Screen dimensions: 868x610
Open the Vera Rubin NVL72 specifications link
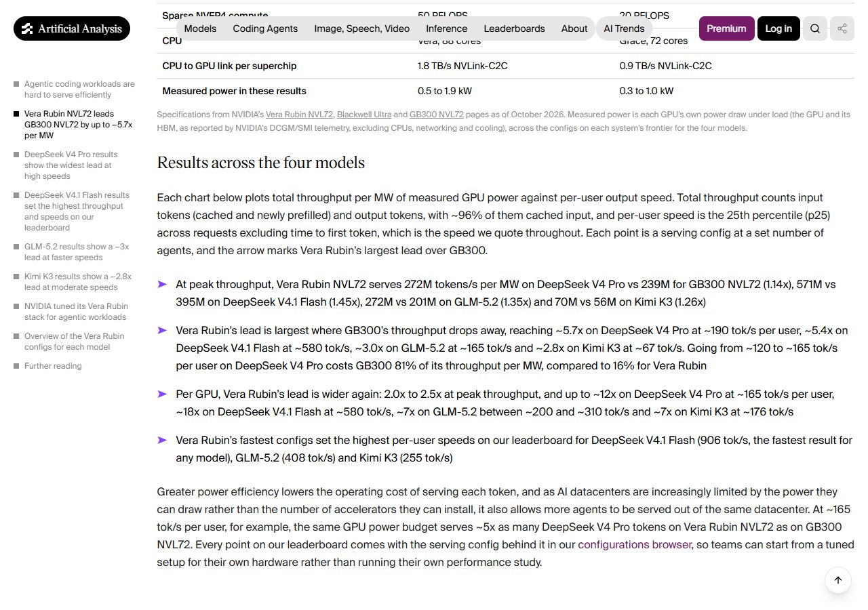coord(299,115)
